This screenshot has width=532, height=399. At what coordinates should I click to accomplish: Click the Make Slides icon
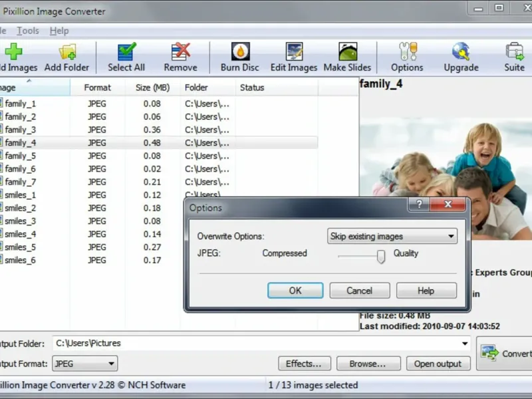tap(348, 52)
